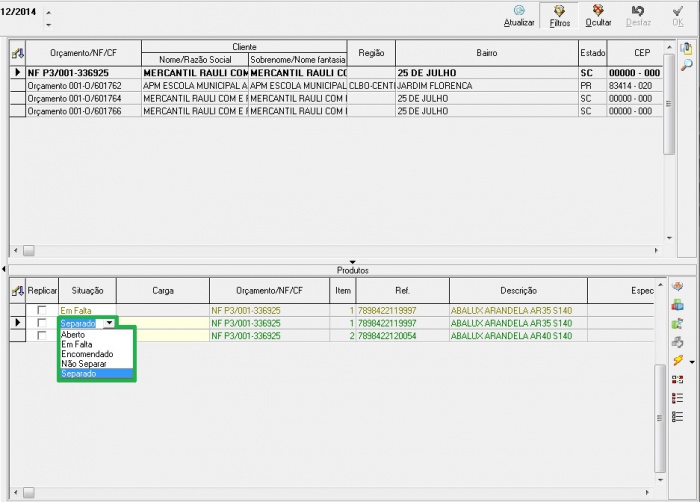700x502 pixels.
Task: Open the Filtros funnel button
Action: pos(559,11)
